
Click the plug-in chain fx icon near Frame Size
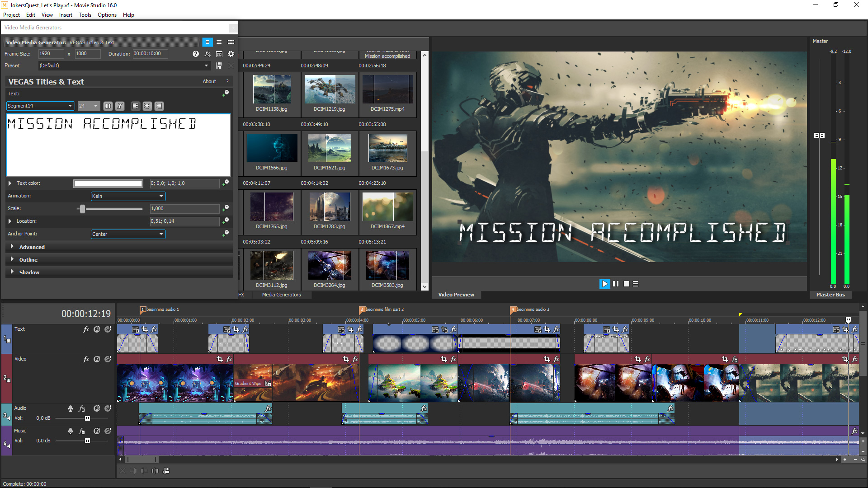pos(207,54)
